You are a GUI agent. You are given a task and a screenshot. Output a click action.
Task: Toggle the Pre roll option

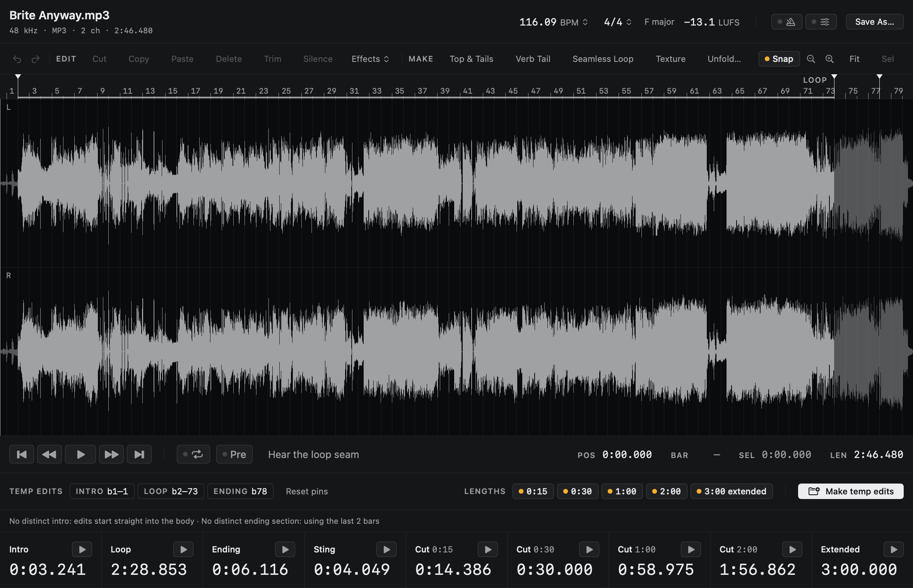tap(234, 454)
